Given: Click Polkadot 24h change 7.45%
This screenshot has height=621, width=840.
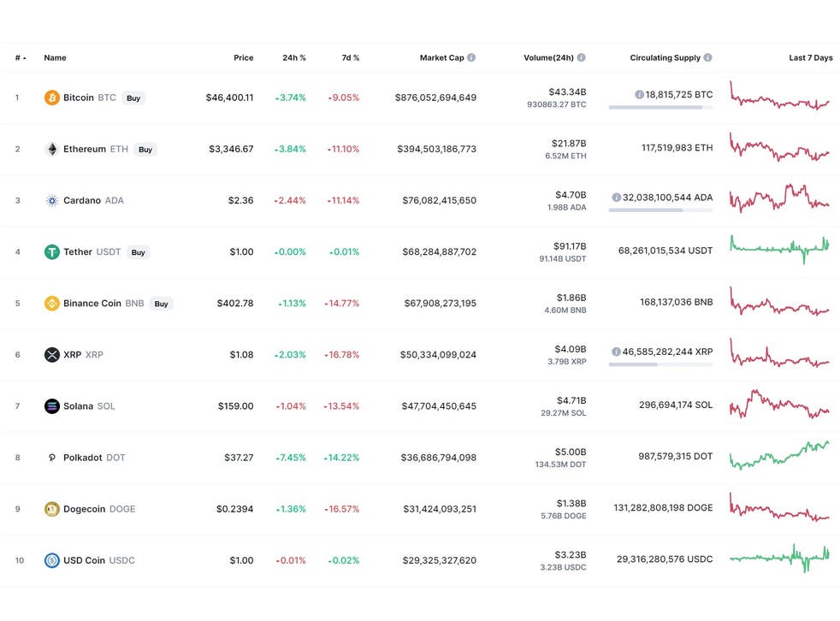Looking at the screenshot, I should pos(291,458).
